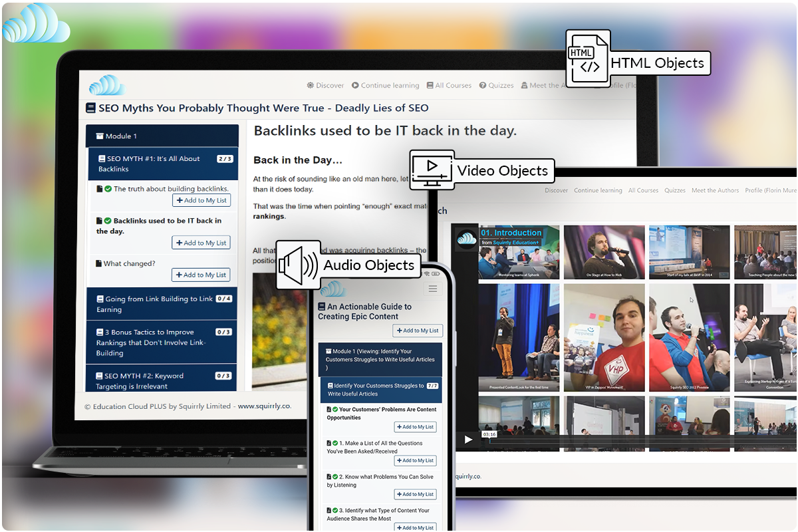This screenshot has height=532, width=798.
Task: Add 'The truth about building backlinks' to My List
Action: (201, 200)
